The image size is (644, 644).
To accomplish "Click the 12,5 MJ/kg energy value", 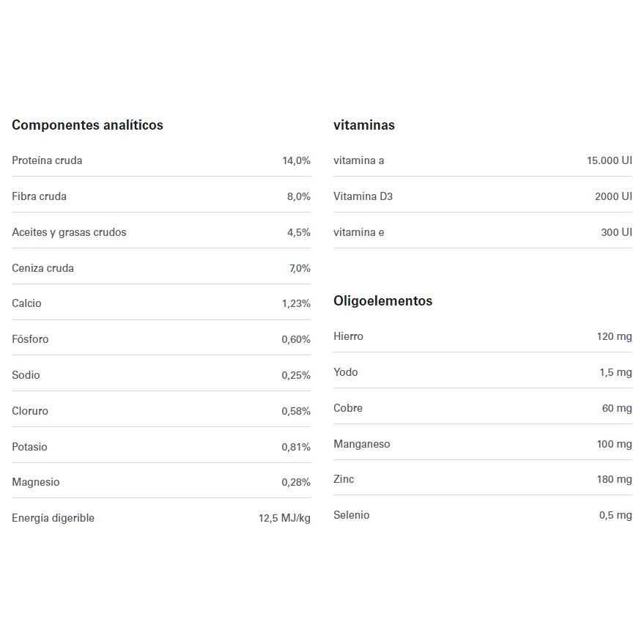I will pyautogui.click(x=284, y=518).
